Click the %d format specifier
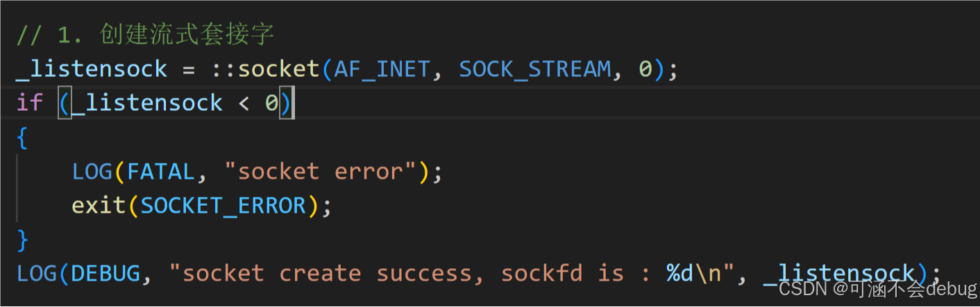The image size is (980, 307). (x=680, y=273)
